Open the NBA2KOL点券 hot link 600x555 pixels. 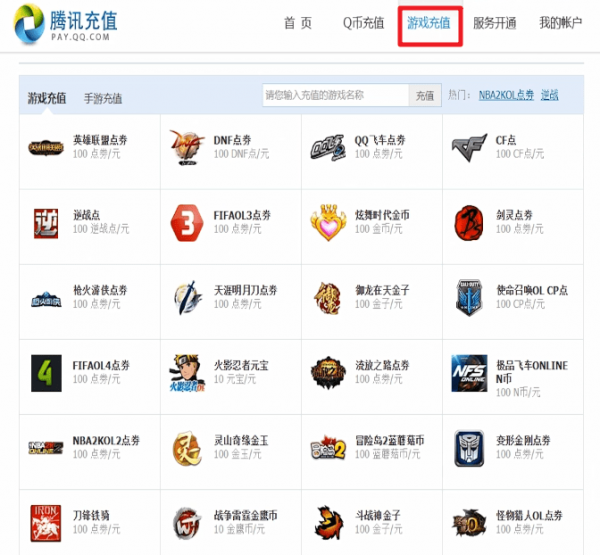[506, 95]
